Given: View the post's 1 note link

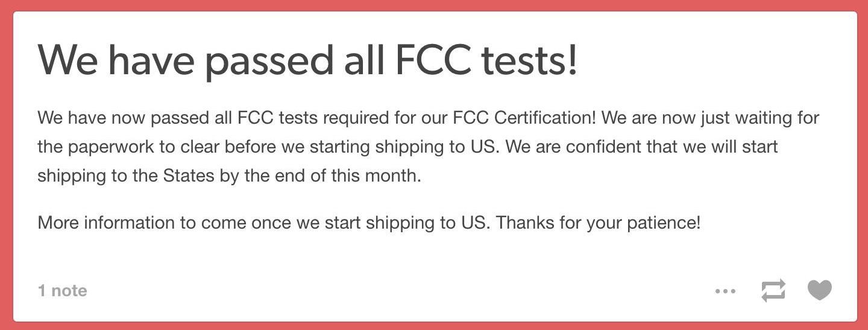Looking at the screenshot, I should pos(63,291).
